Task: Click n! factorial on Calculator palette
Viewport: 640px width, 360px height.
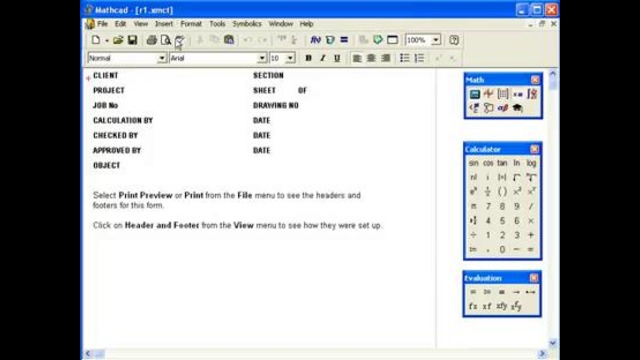Action: coord(473,178)
